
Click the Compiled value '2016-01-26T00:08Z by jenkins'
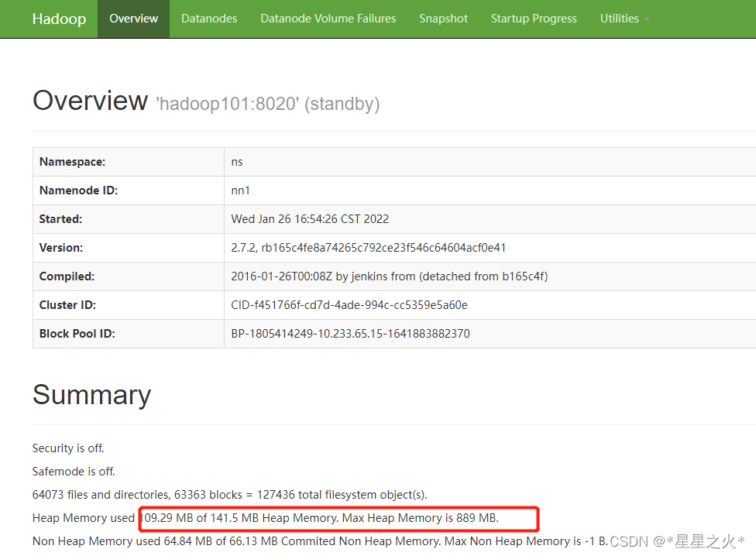click(x=389, y=276)
